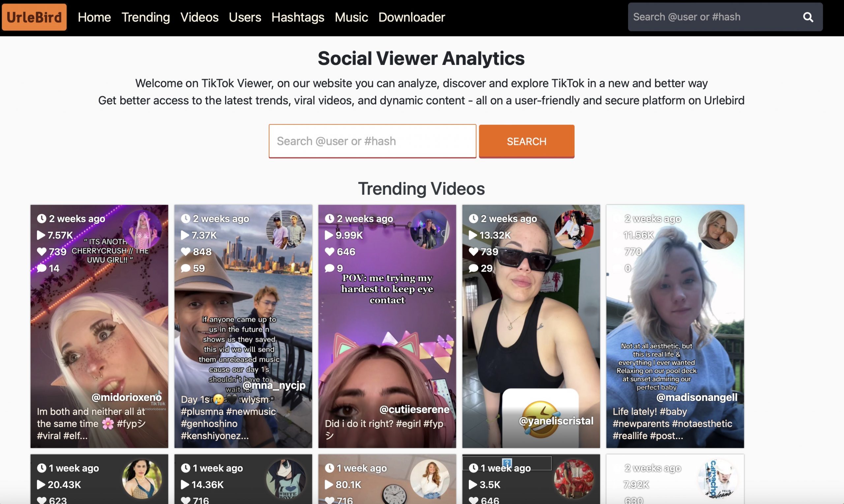Viewport: 844px width, 504px height.
Task: Click the play icon beside 9.99K
Action: coord(329,235)
